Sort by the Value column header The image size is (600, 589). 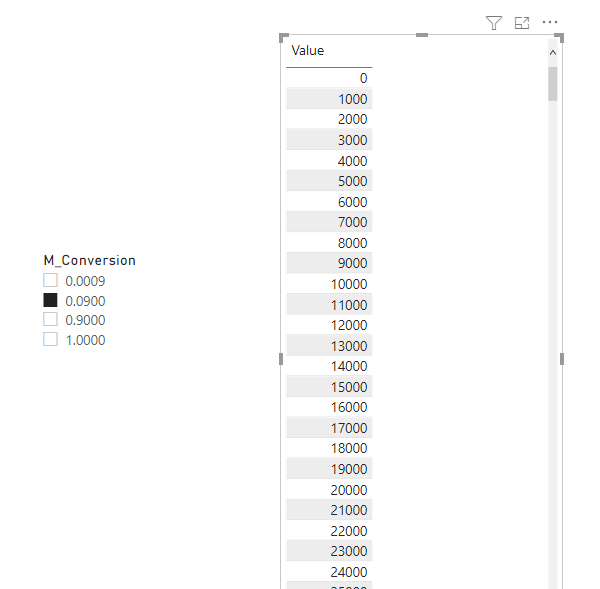[x=308, y=51]
